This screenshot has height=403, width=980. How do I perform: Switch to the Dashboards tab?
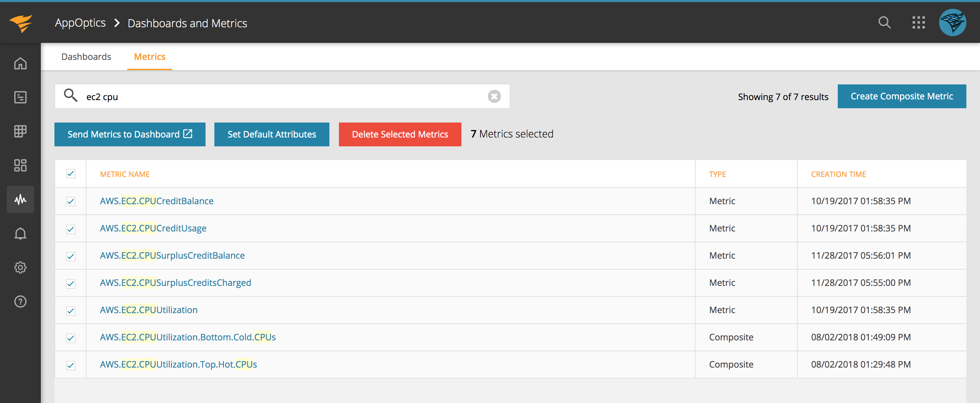click(86, 57)
